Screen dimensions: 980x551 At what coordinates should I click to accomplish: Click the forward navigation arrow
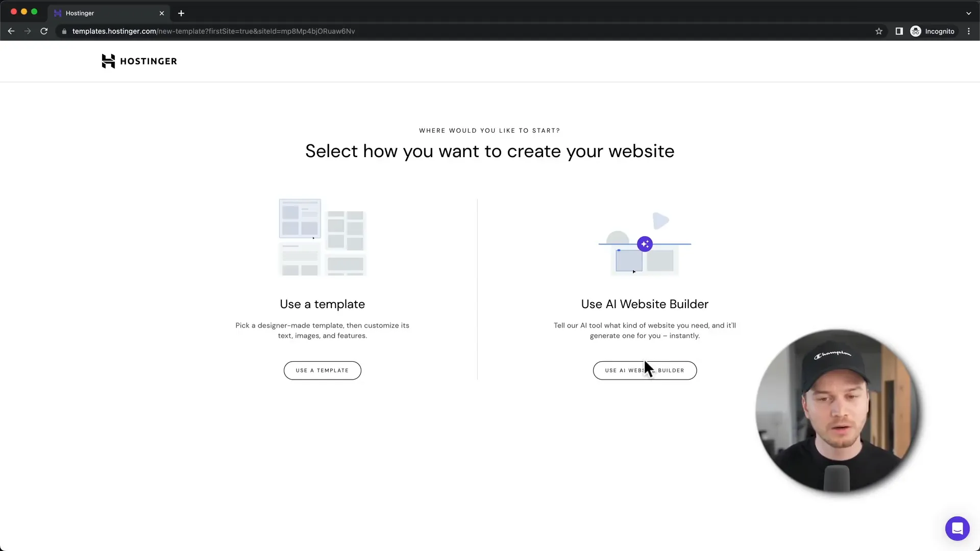click(27, 31)
